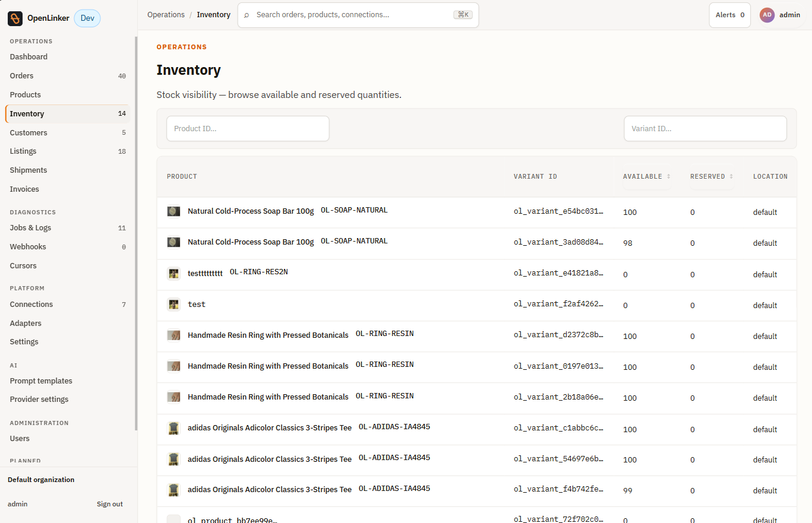Focus the global search field
The image size is (812, 523).
358,15
